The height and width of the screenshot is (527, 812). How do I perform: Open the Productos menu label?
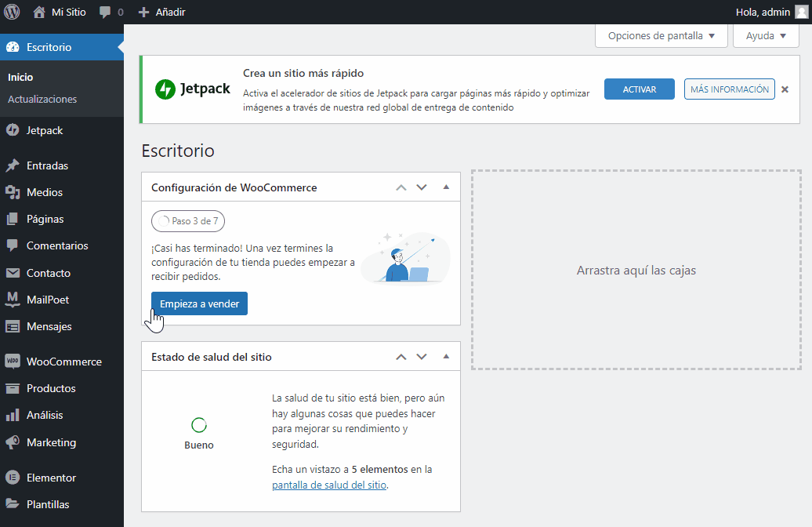(51, 388)
